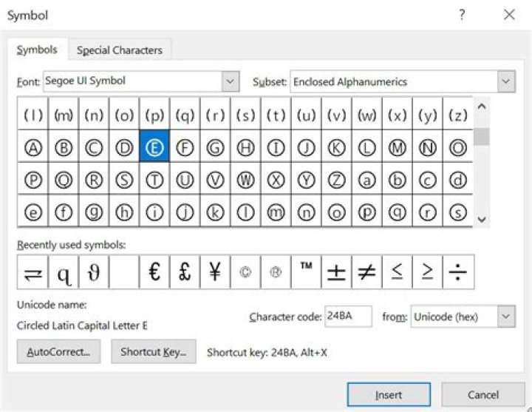Switch to the Special Characters tab

[120, 50]
